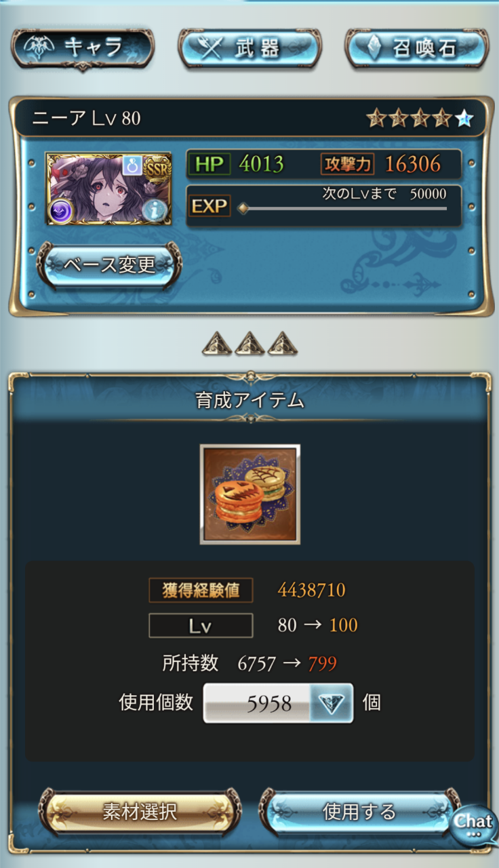The image size is (499, 868).
Task: Tap the blue info icon on portrait
Action: tap(155, 211)
